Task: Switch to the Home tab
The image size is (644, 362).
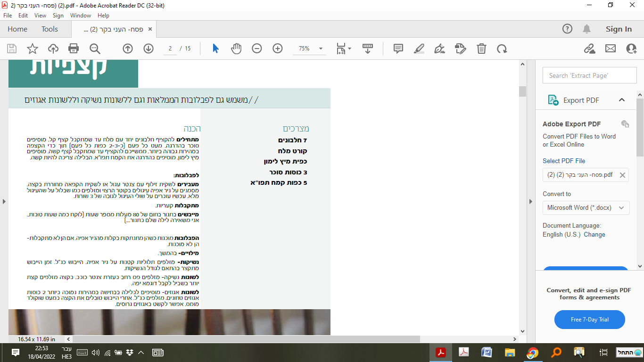Action: point(17,29)
